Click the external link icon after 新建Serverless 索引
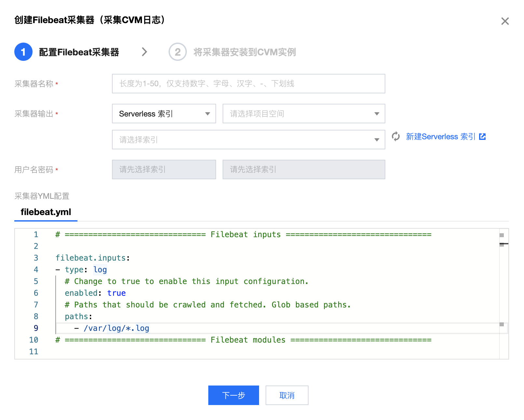524x420 pixels. click(482, 137)
